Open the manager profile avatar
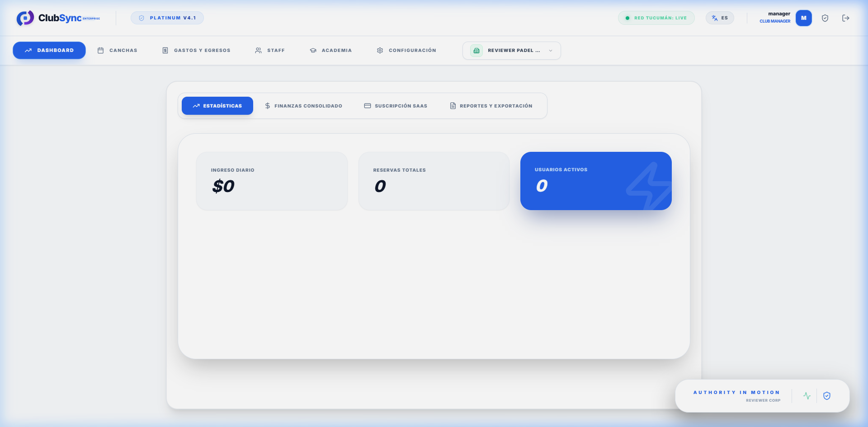Screen dimensions: 868x427 804,18
